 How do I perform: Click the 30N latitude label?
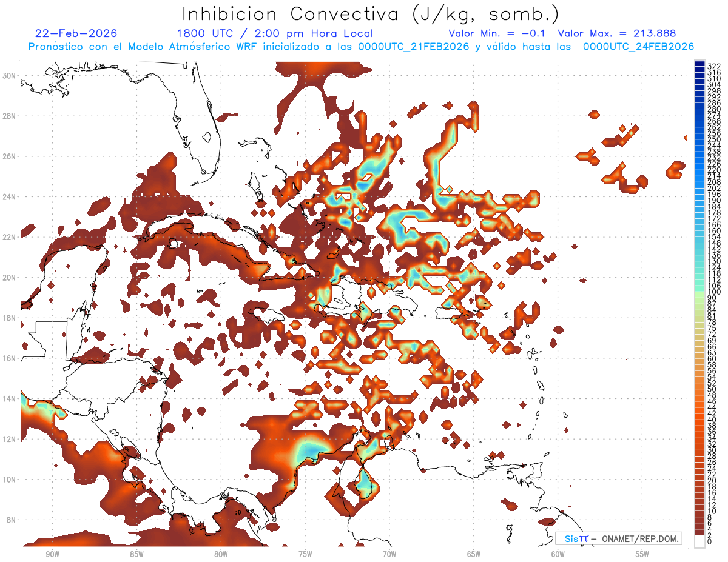coord(10,75)
